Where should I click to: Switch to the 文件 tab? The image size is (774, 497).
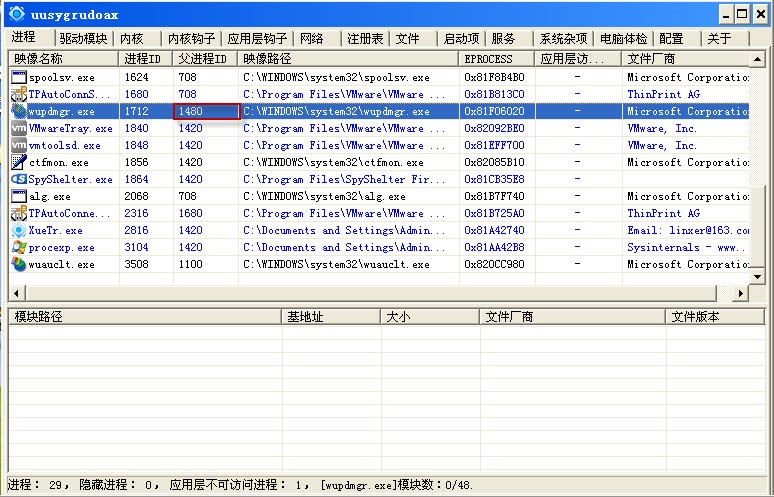pyautogui.click(x=407, y=38)
